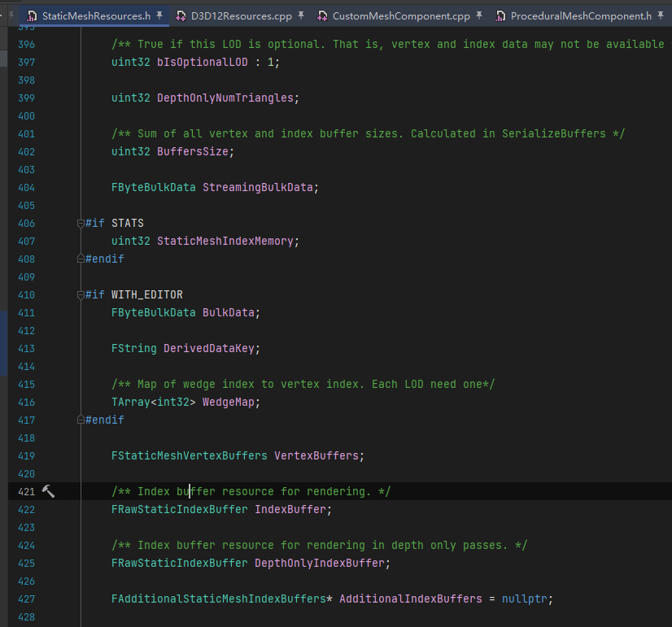Click the WedgeMap variable

pyautogui.click(x=229, y=403)
